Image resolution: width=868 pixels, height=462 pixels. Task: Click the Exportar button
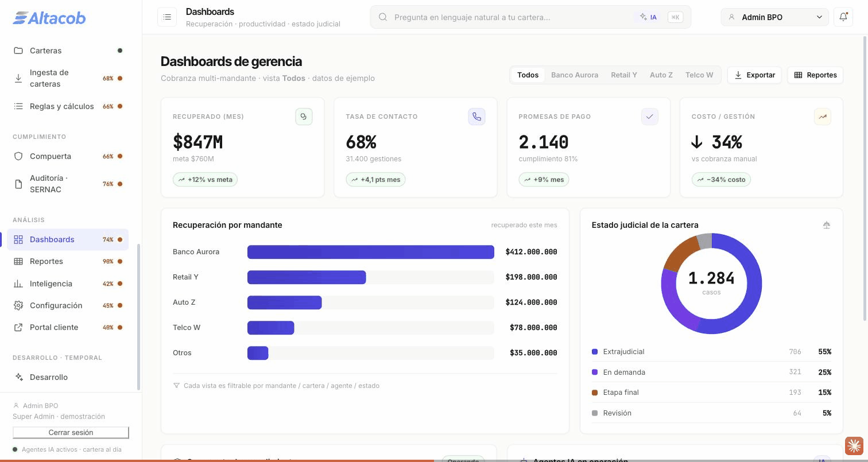click(x=754, y=75)
